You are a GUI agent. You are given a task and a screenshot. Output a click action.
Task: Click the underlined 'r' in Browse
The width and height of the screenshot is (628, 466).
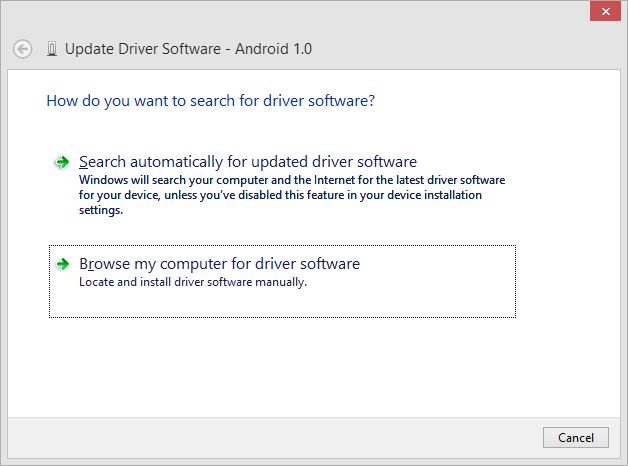click(92, 265)
